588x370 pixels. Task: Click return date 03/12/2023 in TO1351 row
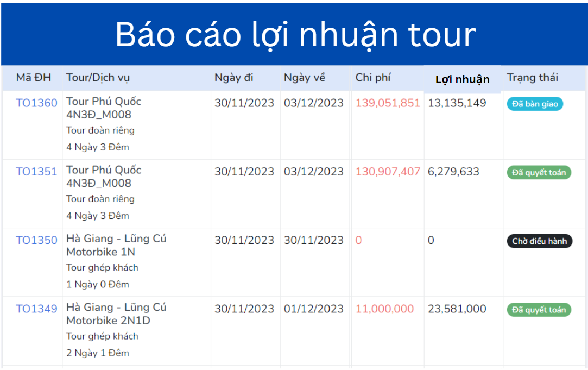click(x=313, y=172)
